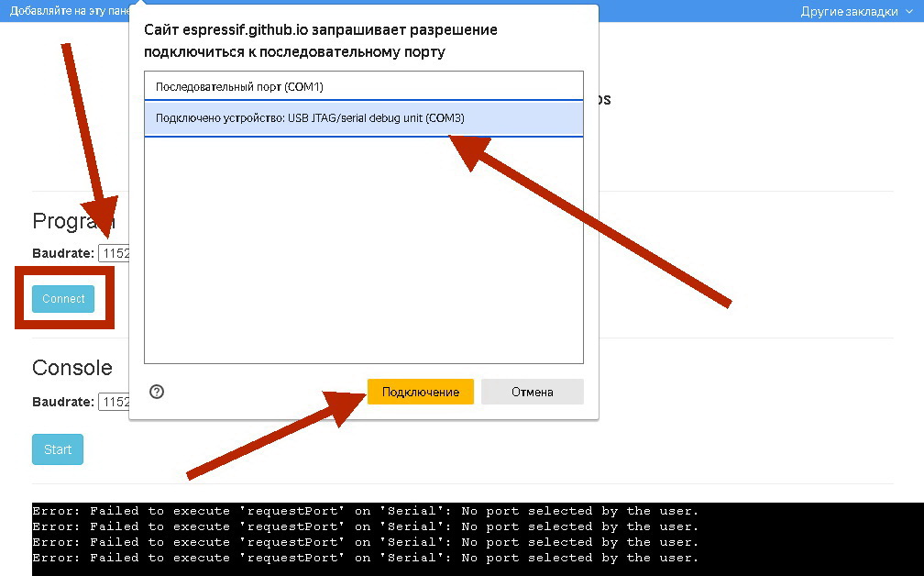924x576 pixels.
Task: Click the Program section heading
Action: point(64,221)
